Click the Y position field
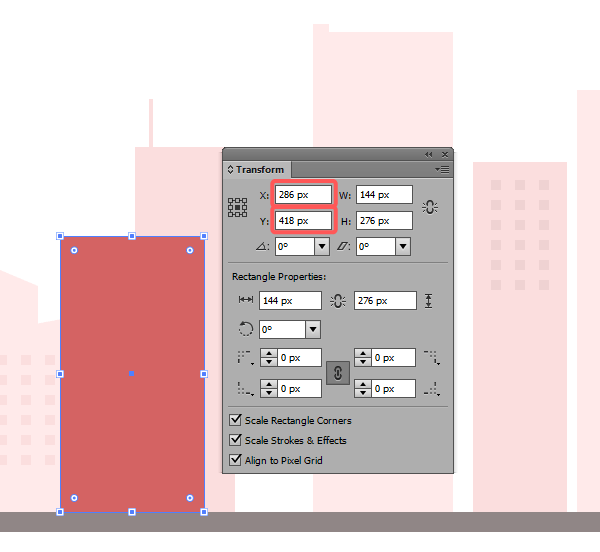The image size is (600, 552). 303,221
